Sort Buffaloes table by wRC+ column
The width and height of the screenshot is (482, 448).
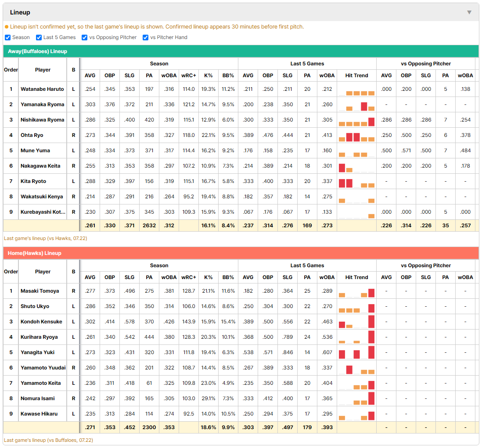[x=188, y=75]
